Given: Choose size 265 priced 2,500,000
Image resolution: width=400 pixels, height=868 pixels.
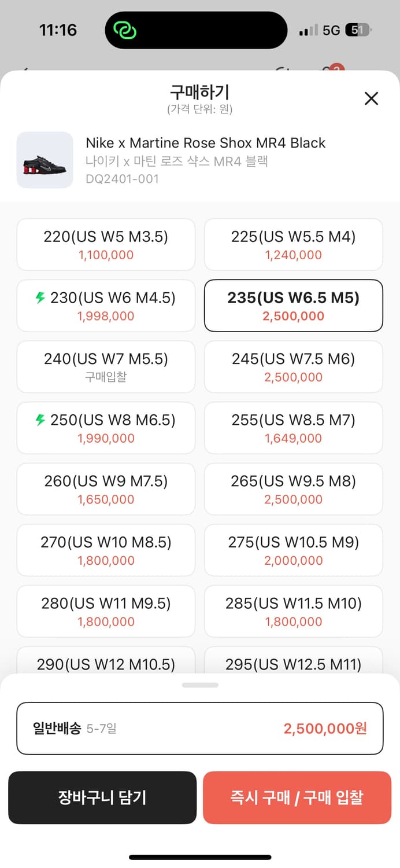Looking at the screenshot, I should click(294, 489).
